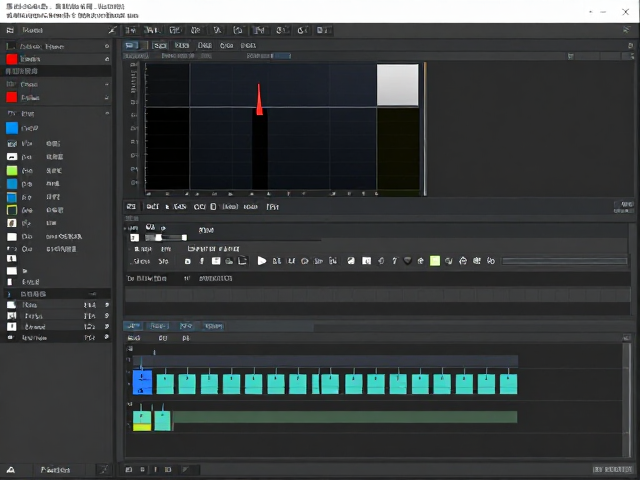Click the light grey square in the graph
The width and height of the screenshot is (640, 480).
tap(398, 85)
